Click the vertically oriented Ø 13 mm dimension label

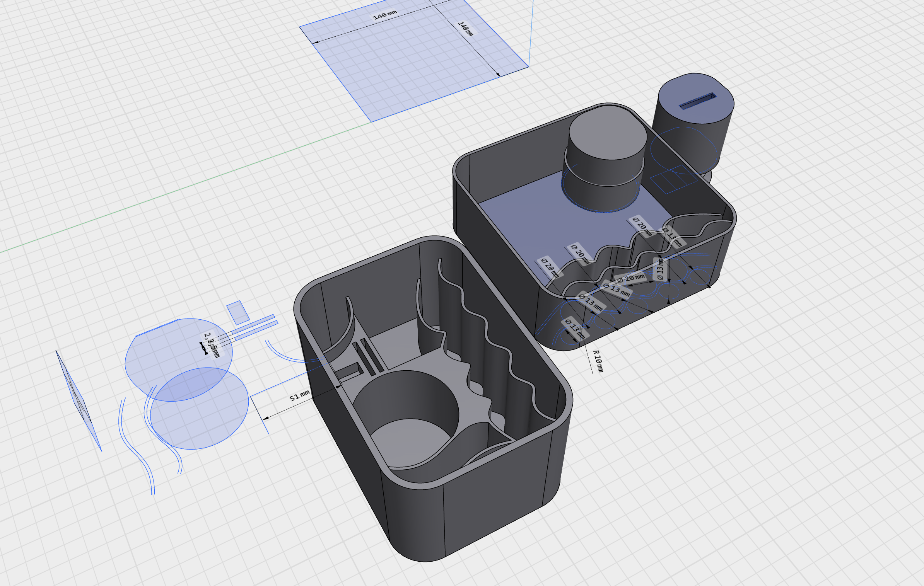point(660,269)
